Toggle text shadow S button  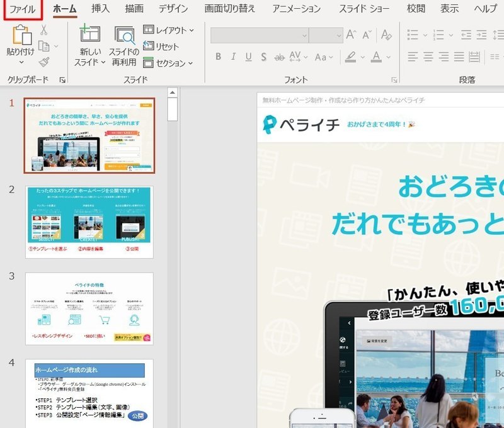click(x=263, y=57)
